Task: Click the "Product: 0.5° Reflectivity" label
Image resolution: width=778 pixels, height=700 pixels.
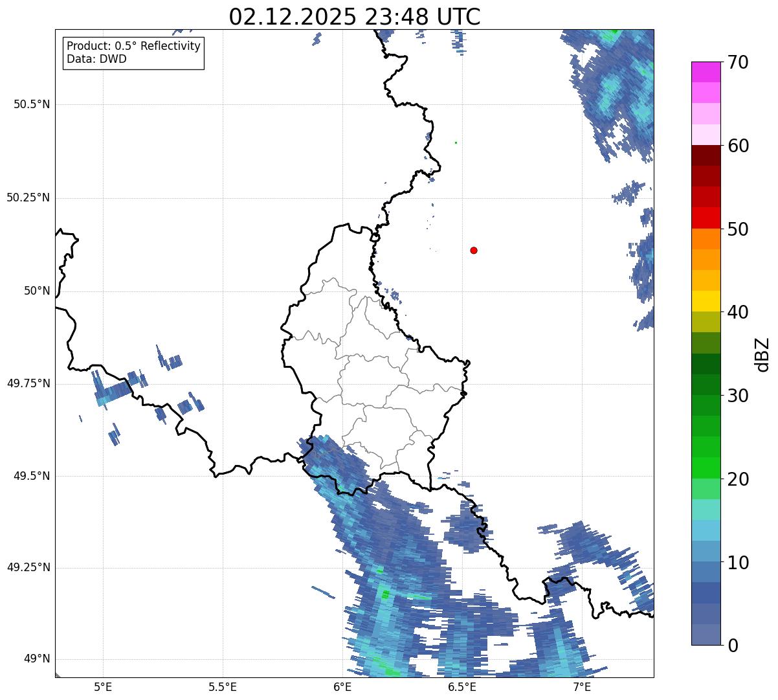Action: (133, 47)
